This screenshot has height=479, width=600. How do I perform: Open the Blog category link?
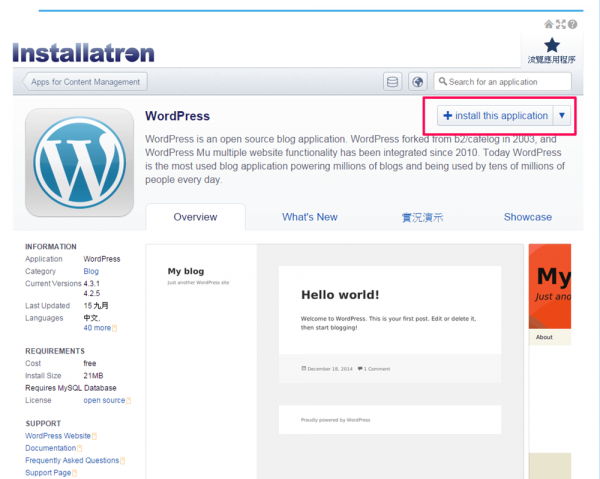tap(91, 271)
